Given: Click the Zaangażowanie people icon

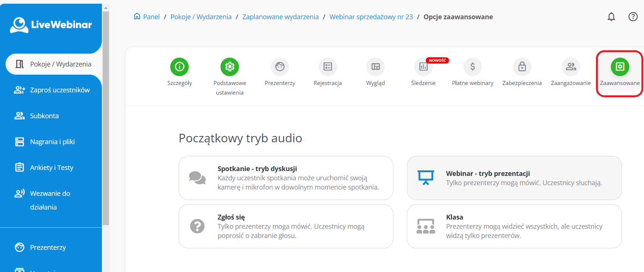Looking at the screenshot, I should 571,67.
